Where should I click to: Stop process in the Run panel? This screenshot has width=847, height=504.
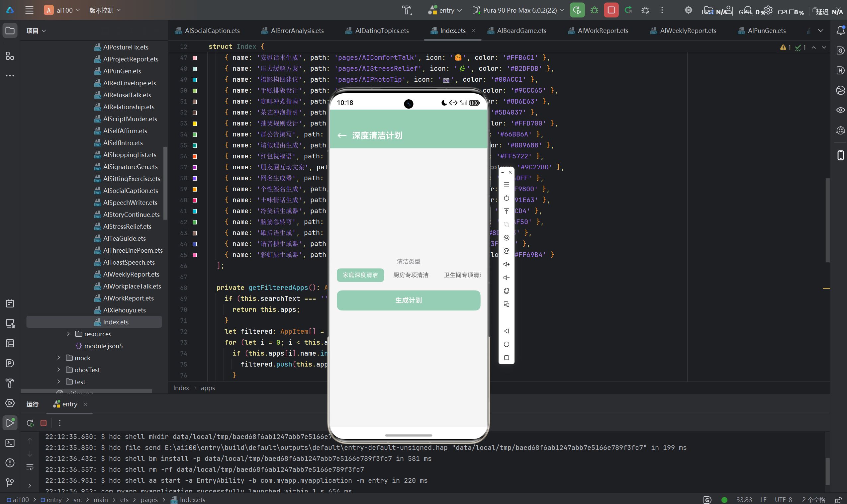click(x=44, y=423)
